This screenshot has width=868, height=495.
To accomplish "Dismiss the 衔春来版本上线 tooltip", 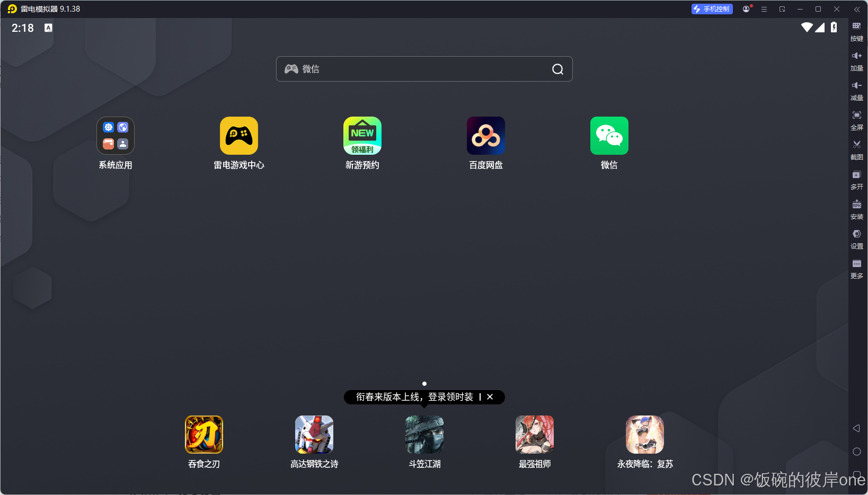I will tap(490, 397).
